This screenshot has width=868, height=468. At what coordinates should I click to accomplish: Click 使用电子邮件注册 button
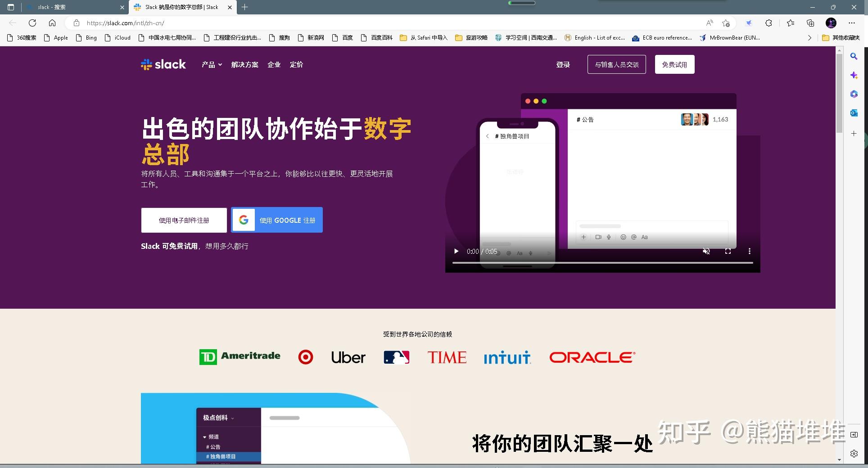click(184, 220)
